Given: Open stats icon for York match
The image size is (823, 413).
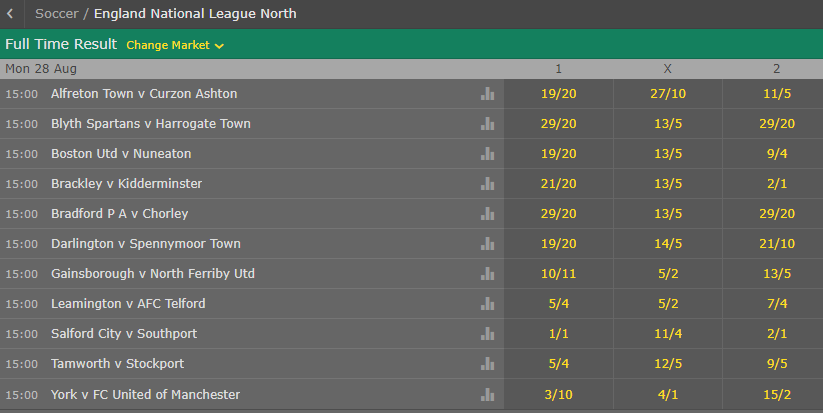Looking at the screenshot, I should [487, 394].
